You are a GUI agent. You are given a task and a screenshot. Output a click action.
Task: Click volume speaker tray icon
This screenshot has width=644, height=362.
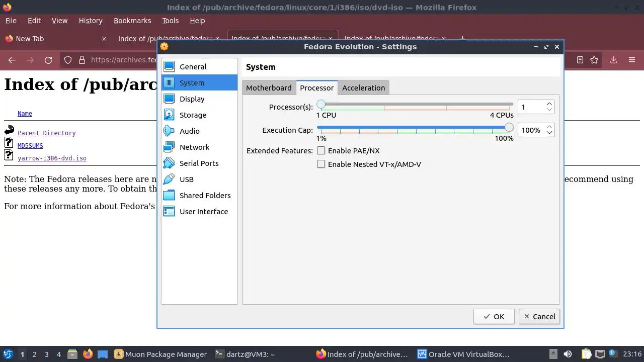point(568,354)
